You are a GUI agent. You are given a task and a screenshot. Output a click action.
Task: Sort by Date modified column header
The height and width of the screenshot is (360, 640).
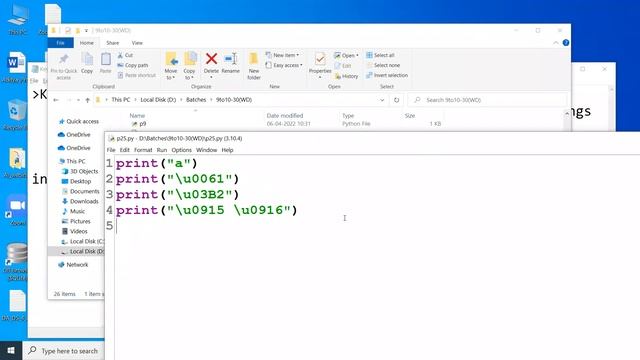pyautogui.click(x=285, y=116)
